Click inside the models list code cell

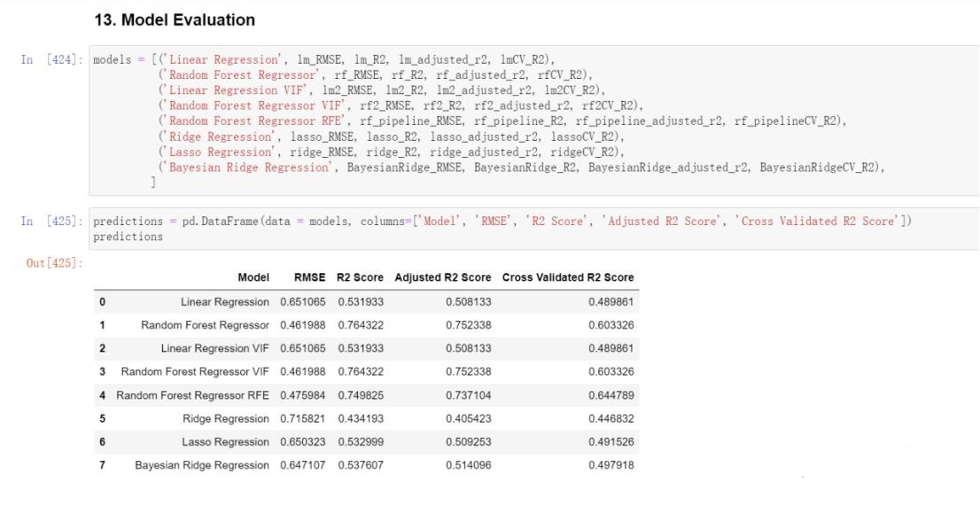point(533,121)
